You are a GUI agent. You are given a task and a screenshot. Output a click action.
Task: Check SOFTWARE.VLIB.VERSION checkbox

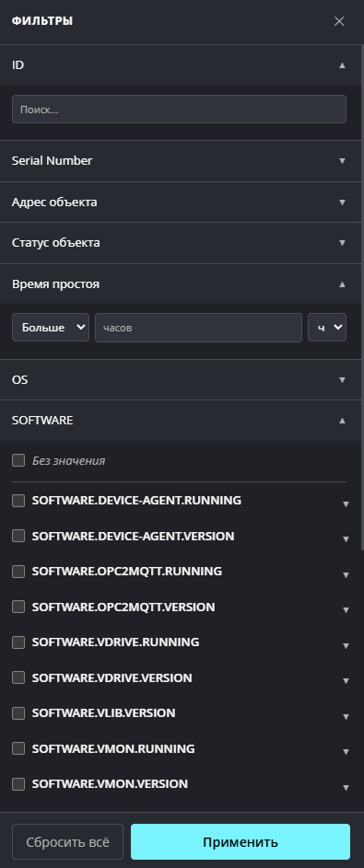pos(18,713)
